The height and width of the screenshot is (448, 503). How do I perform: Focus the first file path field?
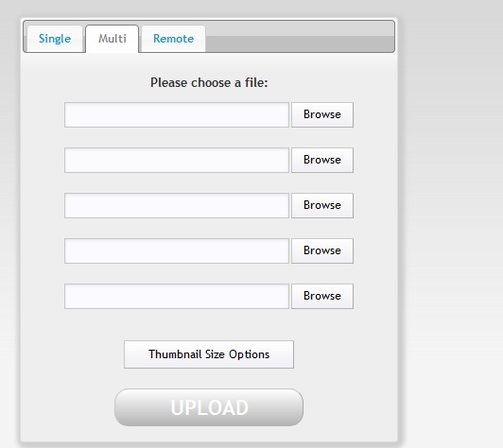click(177, 114)
